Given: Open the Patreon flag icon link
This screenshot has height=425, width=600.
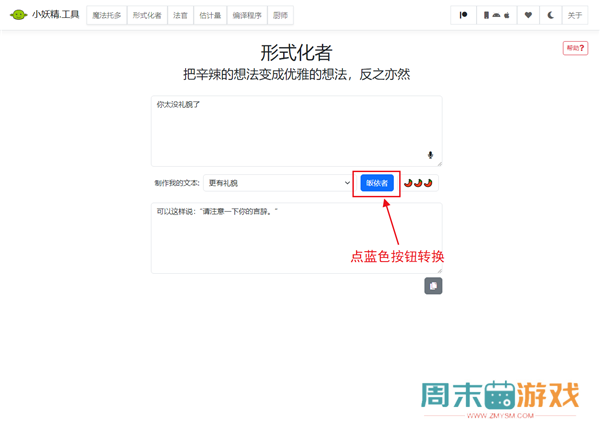Looking at the screenshot, I should click(463, 15).
